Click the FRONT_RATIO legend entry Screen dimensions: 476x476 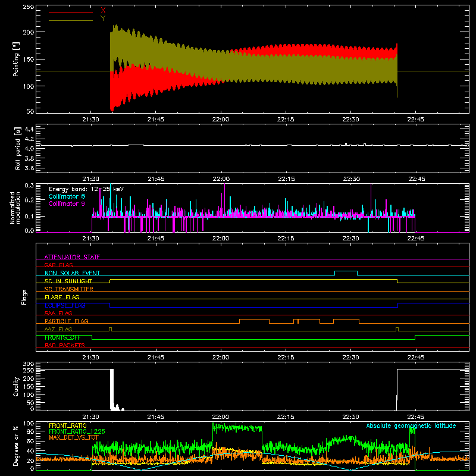tap(68, 425)
